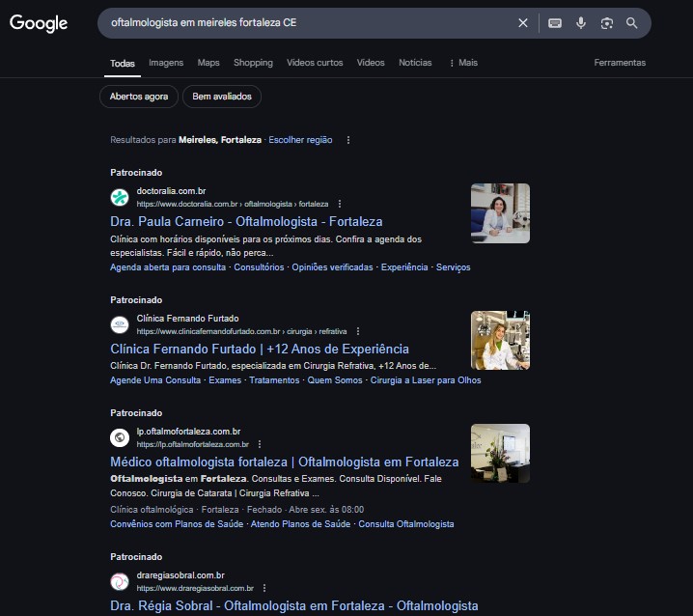
Task: Open three-dot menu next to Escolher região
Action: point(348,140)
